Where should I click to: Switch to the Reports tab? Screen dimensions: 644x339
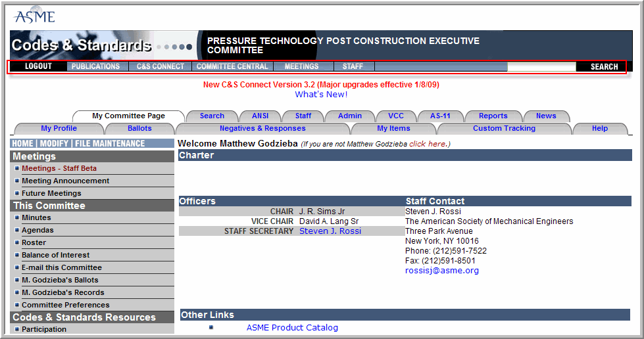click(x=493, y=116)
